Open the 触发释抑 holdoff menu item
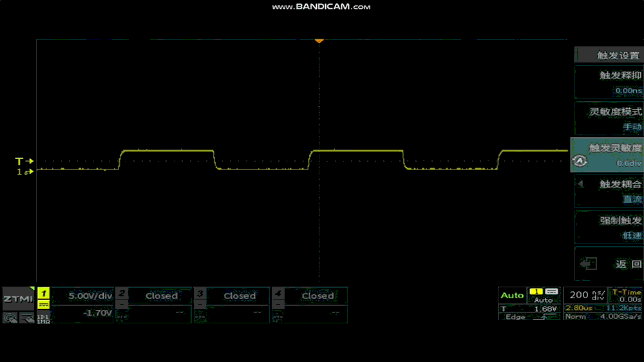The width and height of the screenshot is (644, 362). click(608, 82)
